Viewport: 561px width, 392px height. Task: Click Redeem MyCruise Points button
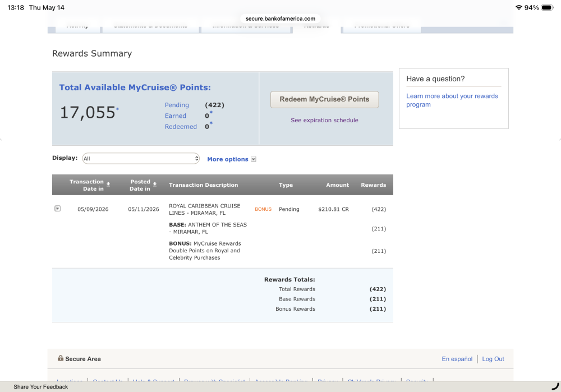[x=324, y=99]
